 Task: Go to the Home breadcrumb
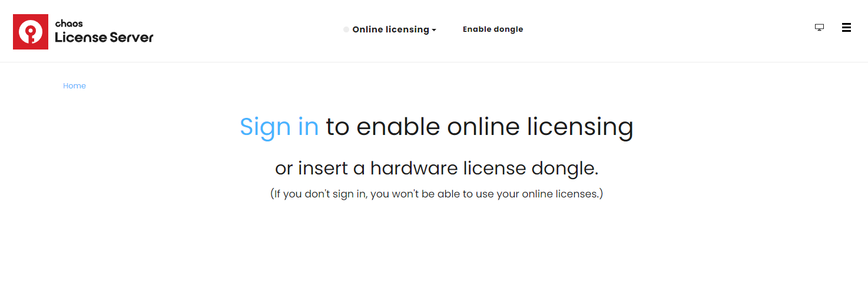coord(75,86)
